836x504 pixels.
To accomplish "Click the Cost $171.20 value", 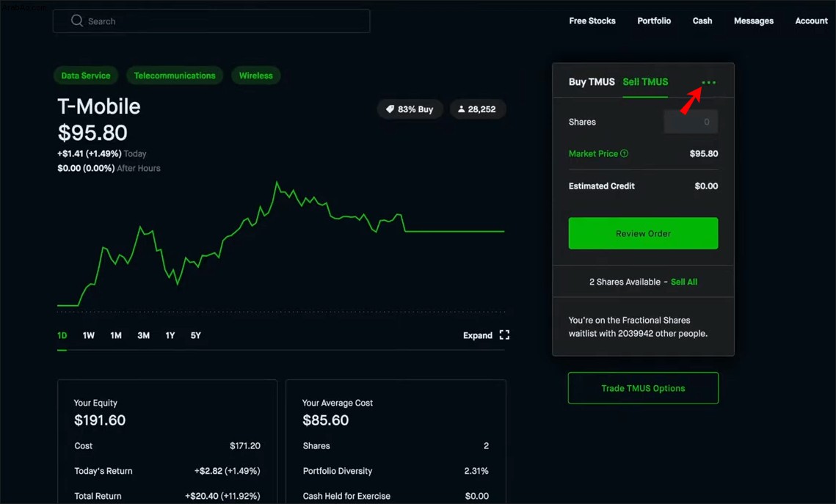I will pyautogui.click(x=245, y=446).
